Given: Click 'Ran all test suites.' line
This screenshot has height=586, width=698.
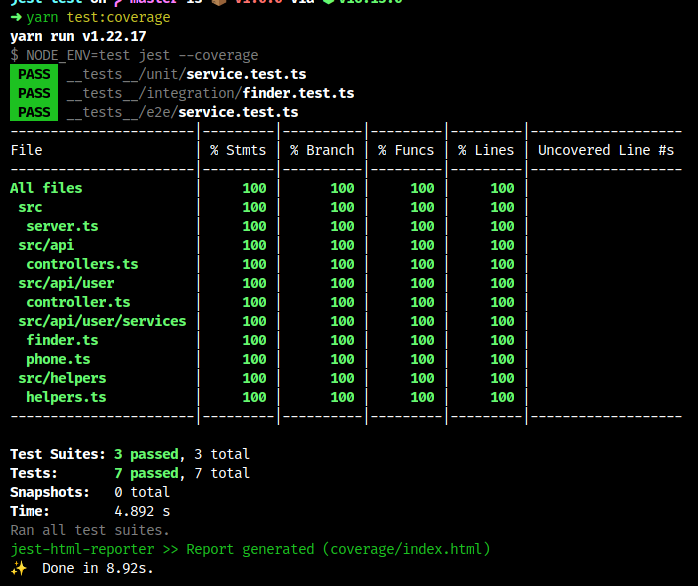Looking at the screenshot, I should click(x=90, y=530).
